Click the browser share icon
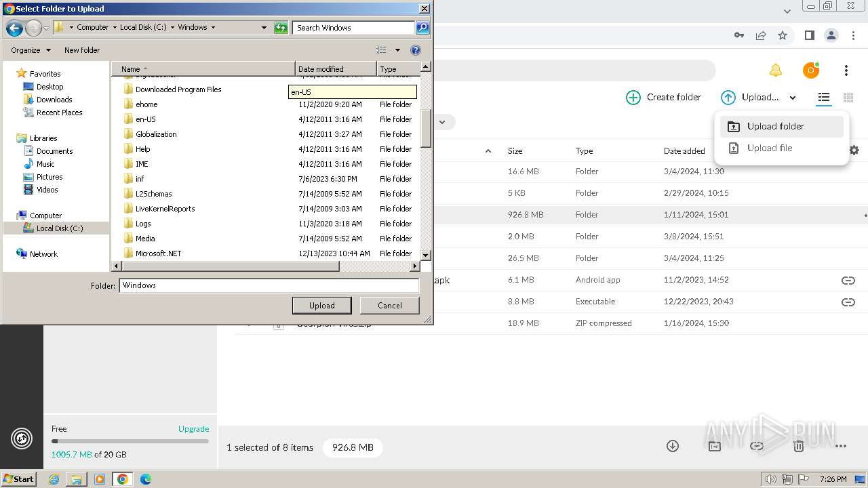 pyautogui.click(x=761, y=35)
